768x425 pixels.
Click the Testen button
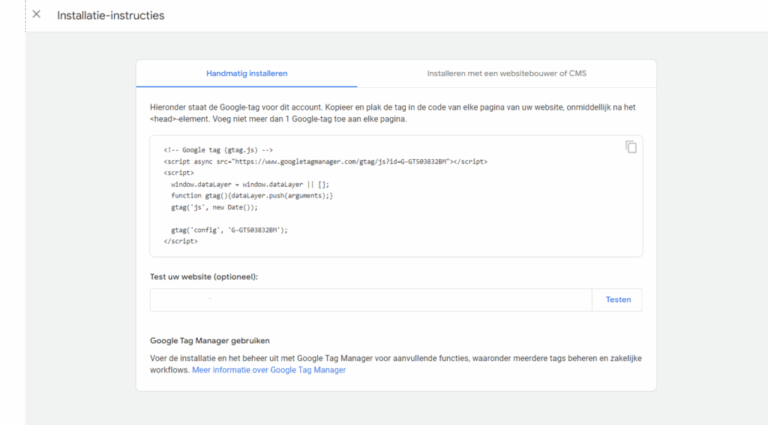point(618,300)
